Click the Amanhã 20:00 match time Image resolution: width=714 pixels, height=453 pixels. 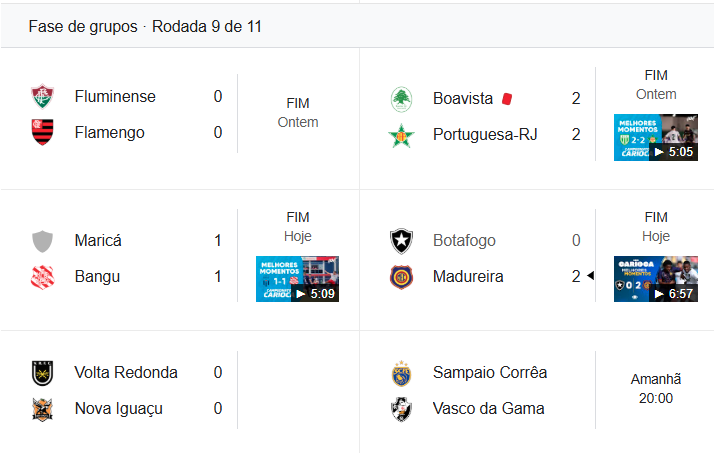(x=656, y=389)
